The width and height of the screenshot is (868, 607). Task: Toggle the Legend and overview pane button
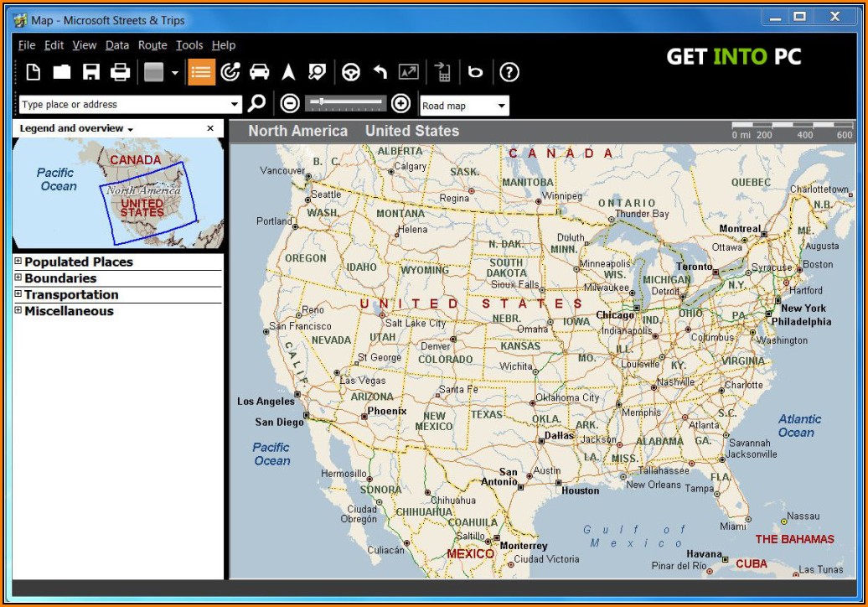tap(201, 72)
